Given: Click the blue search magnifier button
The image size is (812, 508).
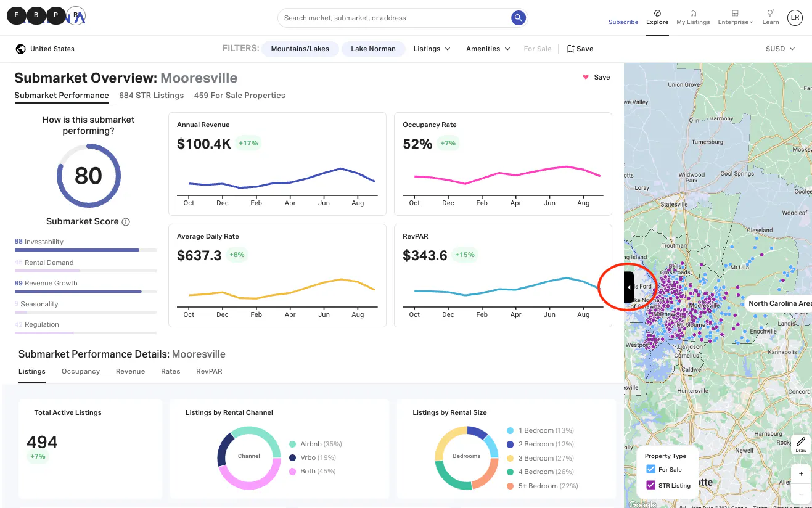Looking at the screenshot, I should [519, 18].
